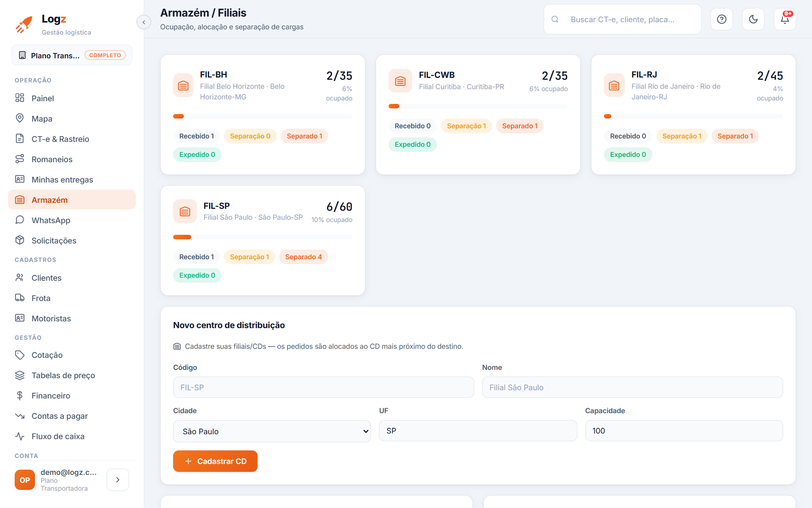The width and height of the screenshot is (812, 508).
Task: Open Frota page
Action: coord(72,298)
